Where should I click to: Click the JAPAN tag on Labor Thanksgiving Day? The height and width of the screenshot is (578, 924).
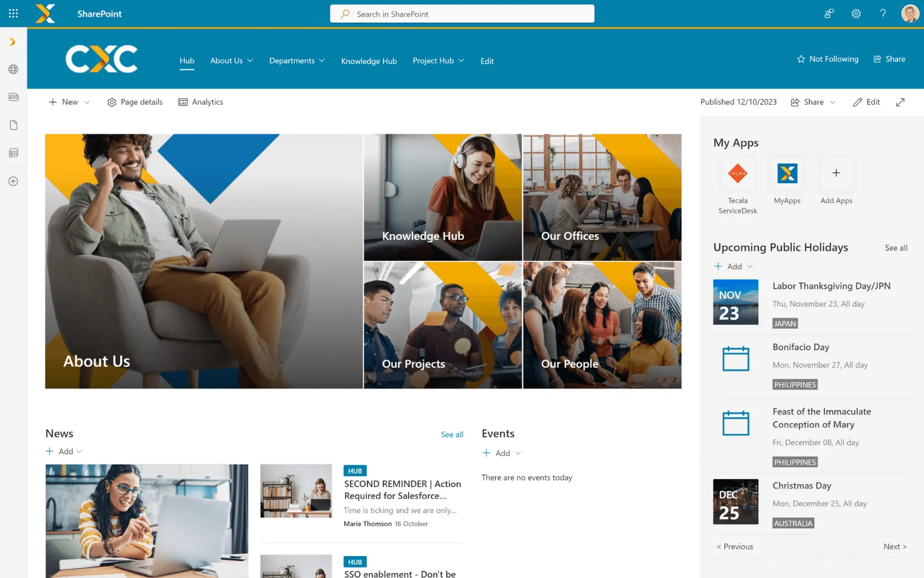785,324
